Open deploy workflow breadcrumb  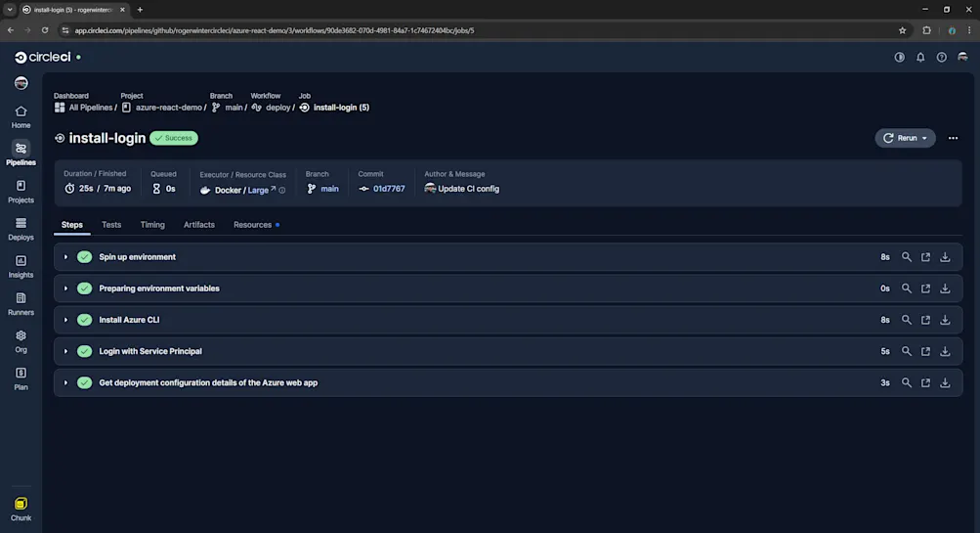click(x=272, y=108)
